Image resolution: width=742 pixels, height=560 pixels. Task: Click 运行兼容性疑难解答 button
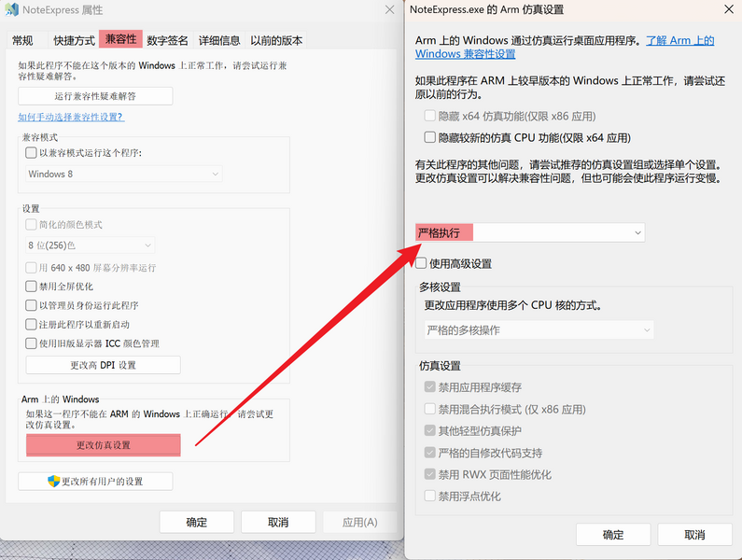click(x=95, y=96)
